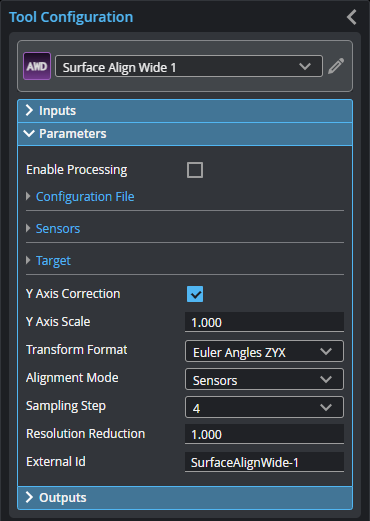
Task: Click the pencil rename icon
Action: pyautogui.click(x=336, y=66)
